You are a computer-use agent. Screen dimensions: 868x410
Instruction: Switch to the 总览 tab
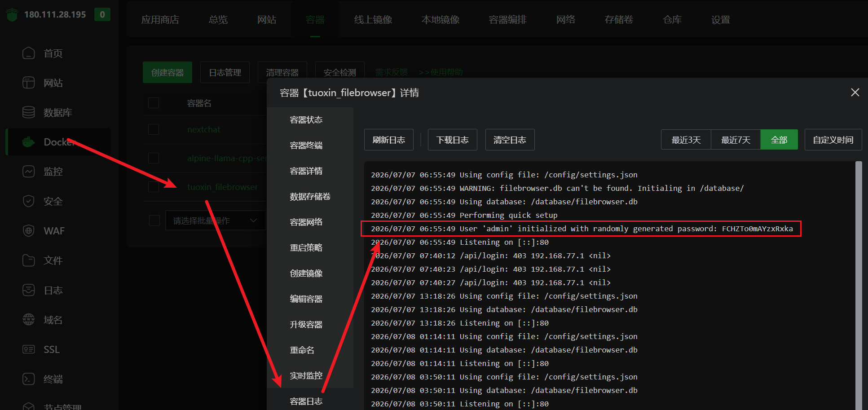tap(218, 20)
